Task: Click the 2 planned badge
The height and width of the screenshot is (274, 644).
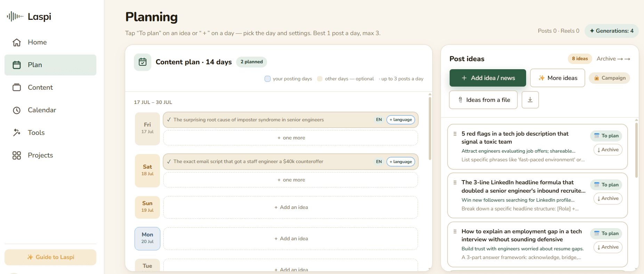Action: 251,62
